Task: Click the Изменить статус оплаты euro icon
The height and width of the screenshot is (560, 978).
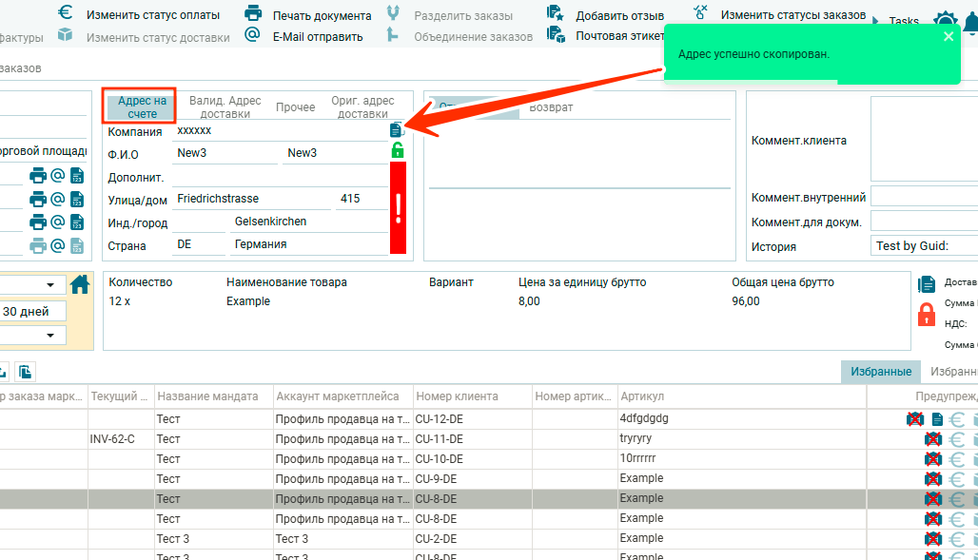Action: click(x=66, y=13)
